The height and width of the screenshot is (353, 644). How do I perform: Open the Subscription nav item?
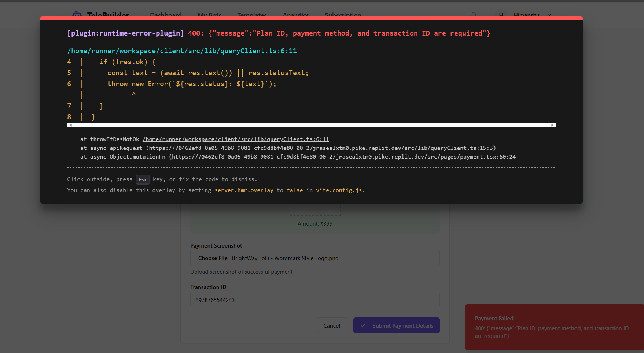343,15
